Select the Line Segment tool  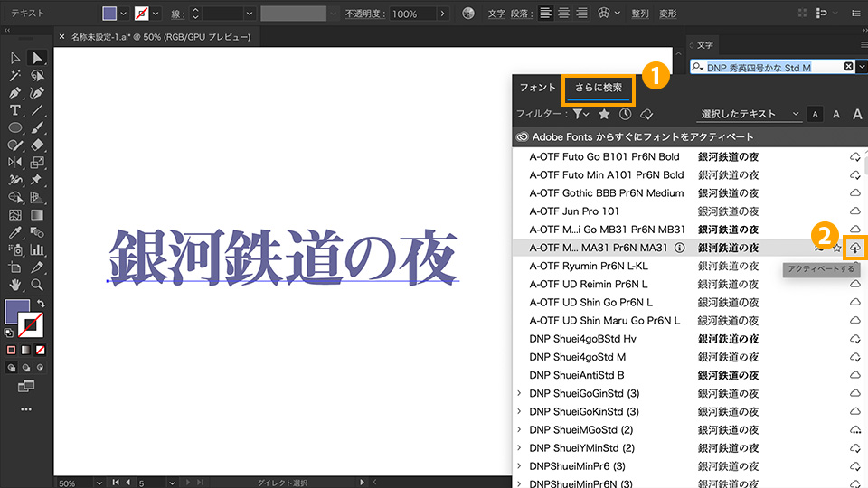[x=37, y=110]
